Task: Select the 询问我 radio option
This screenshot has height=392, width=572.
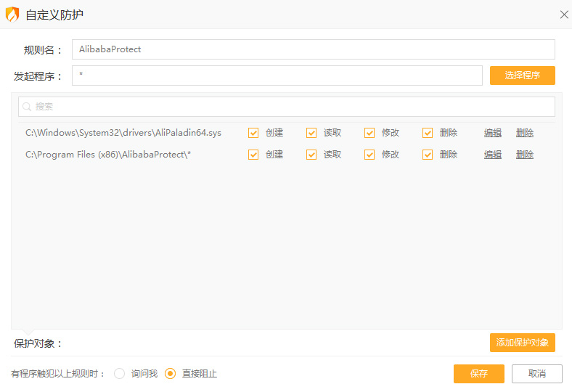Action: click(x=120, y=374)
